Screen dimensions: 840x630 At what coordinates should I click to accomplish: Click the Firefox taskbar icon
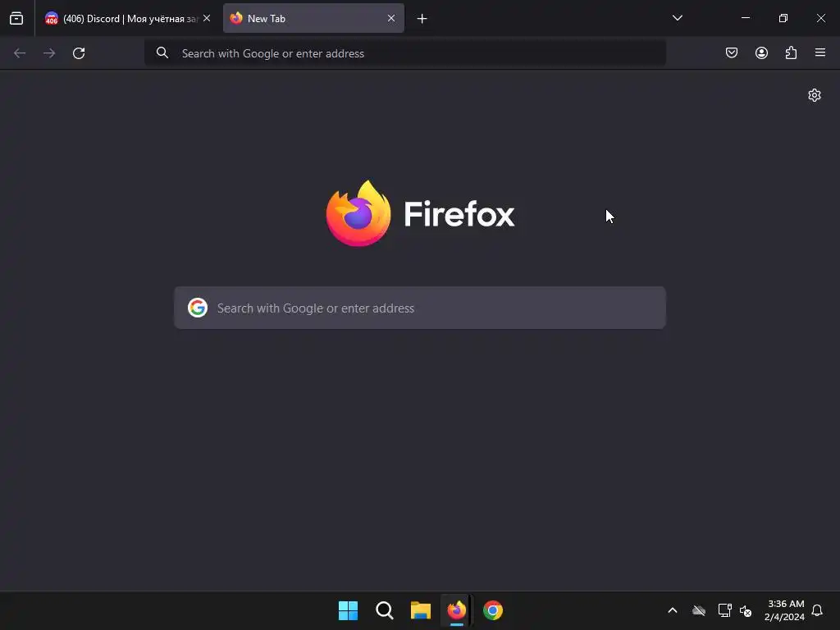(456, 610)
